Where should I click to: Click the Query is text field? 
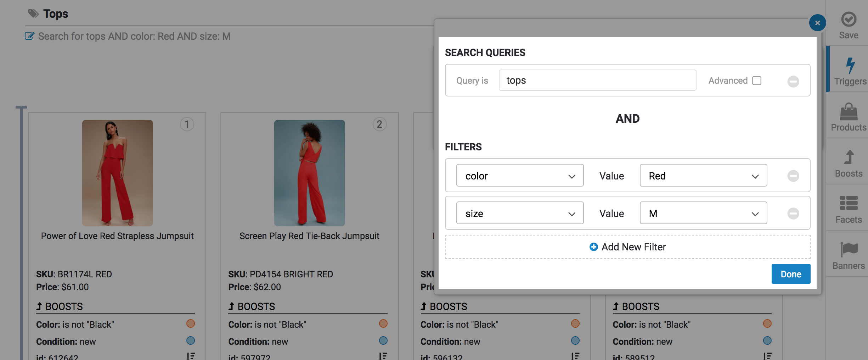(x=597, y=81)
